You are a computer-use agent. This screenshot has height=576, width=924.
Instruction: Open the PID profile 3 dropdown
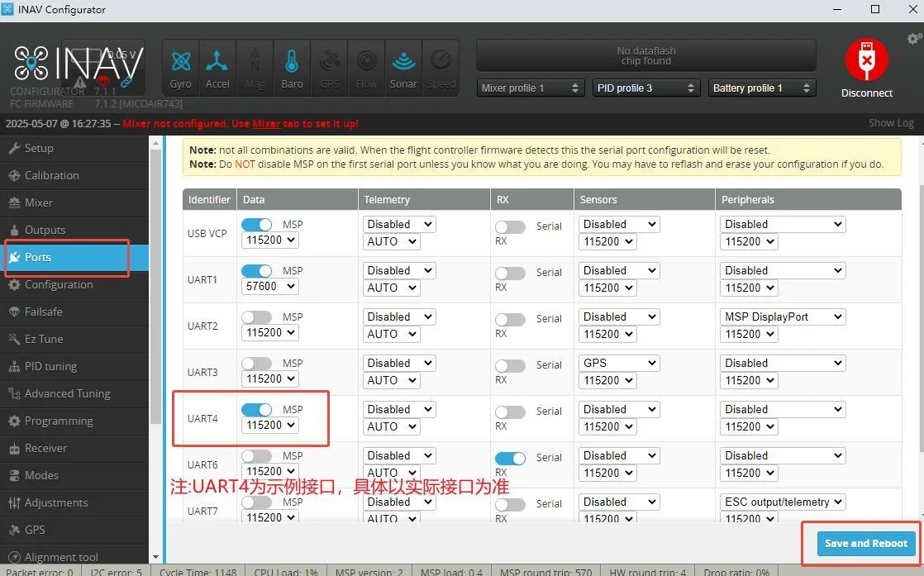pyautogui.click(x=645, y=88)
